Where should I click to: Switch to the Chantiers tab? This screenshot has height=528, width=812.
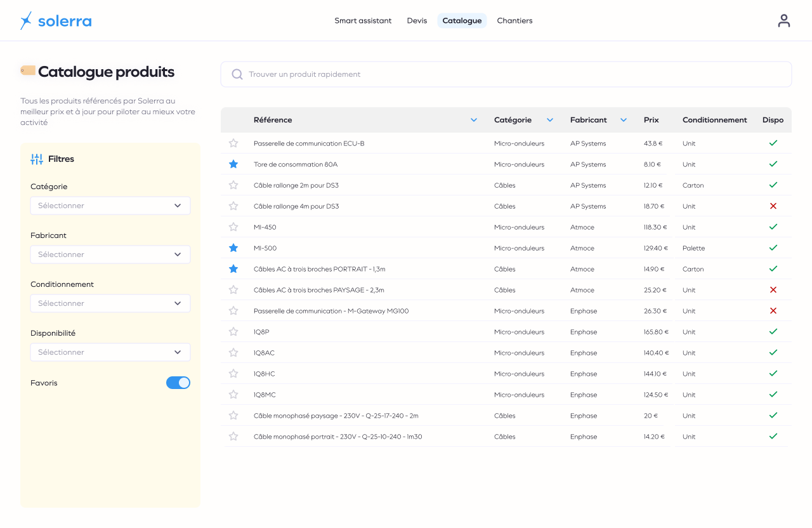point(514,21)
